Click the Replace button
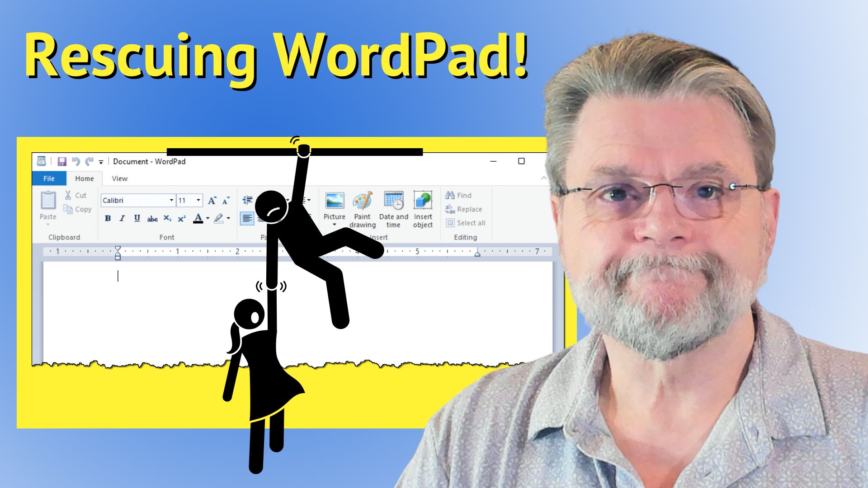The image size is (868, 488). click(x=463, y=209)
